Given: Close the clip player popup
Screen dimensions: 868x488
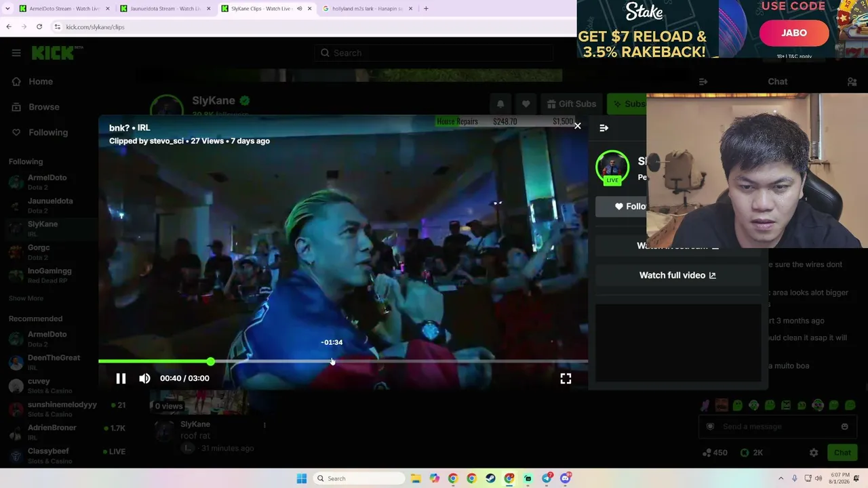Looking at the screenshot, I should coord(577,126).
